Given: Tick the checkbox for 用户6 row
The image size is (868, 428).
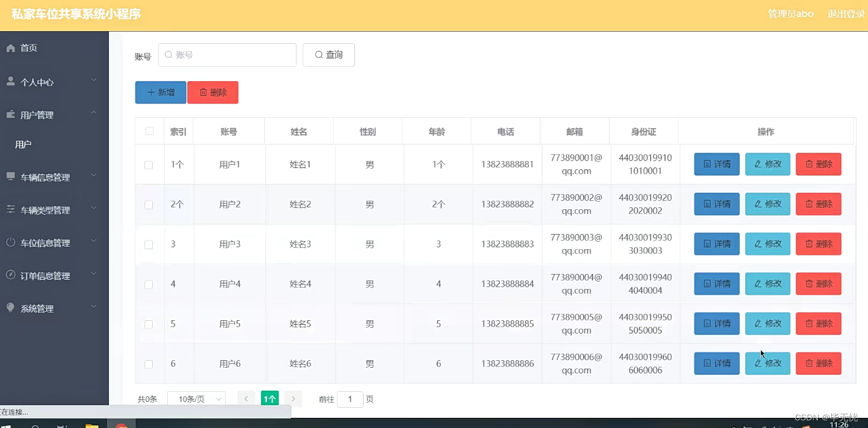Looking at the screenshot, I should pos(149,365).
